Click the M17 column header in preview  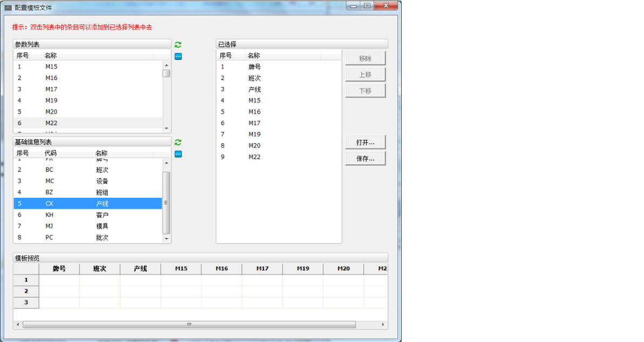262,269
